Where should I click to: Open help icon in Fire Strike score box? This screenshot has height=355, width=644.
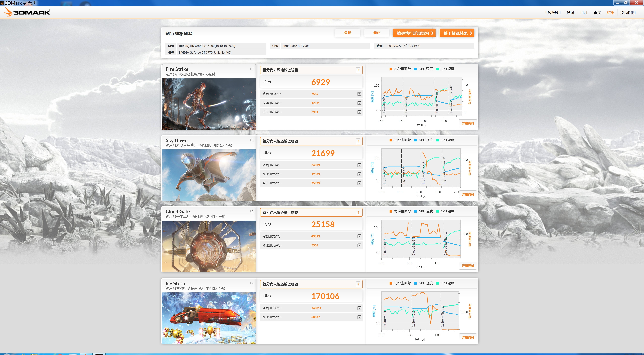coord(358,70)
